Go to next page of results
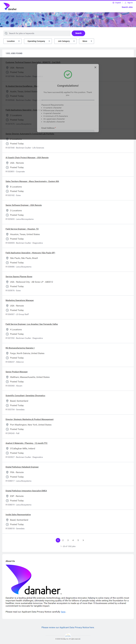 tap(83, 540)
